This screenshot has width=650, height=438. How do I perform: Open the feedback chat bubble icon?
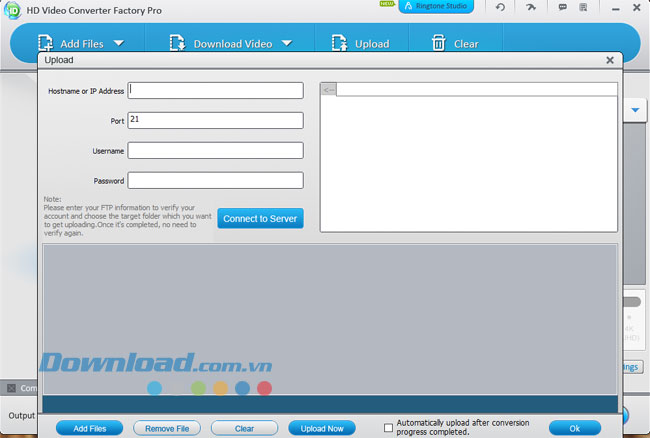[563, 7]
